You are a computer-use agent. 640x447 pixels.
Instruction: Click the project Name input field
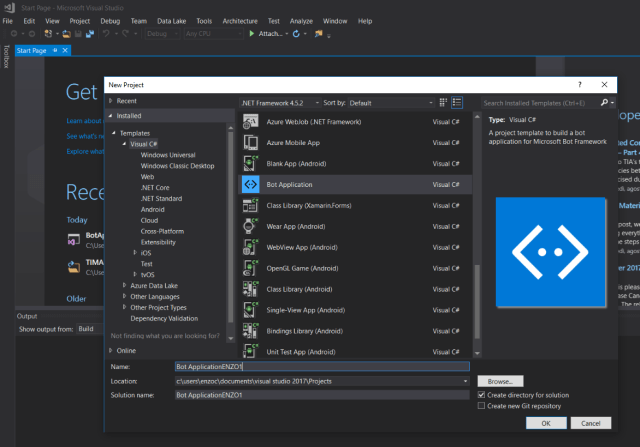322,367
